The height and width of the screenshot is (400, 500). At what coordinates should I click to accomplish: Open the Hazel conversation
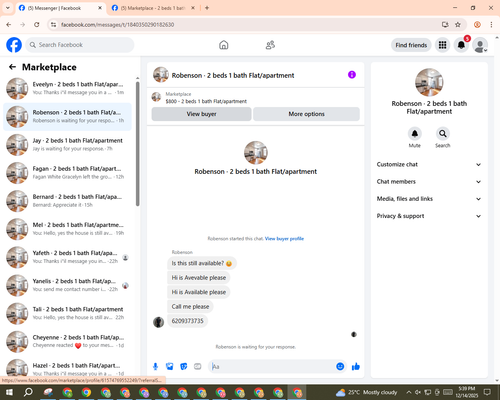pos(67,368)
